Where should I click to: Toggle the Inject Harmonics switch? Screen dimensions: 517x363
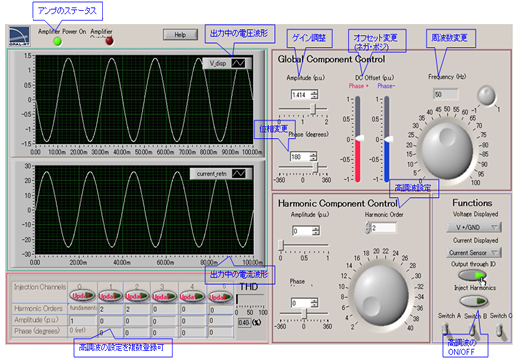474,301
